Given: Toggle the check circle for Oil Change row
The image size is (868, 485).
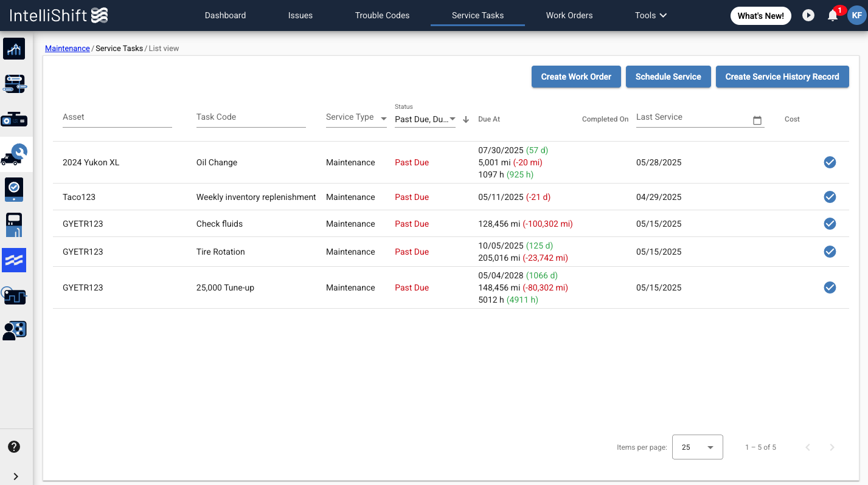Looking at the screenshot, I should click(830, 162).
